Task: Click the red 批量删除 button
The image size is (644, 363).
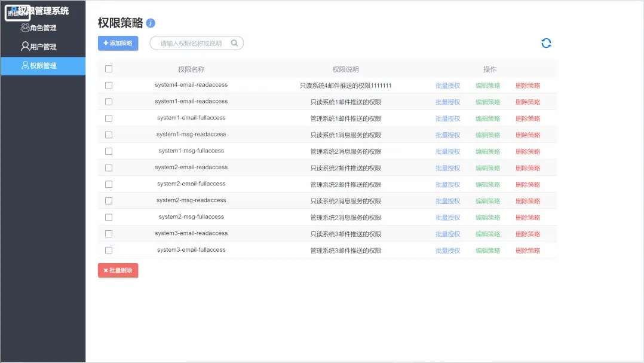Action: pos(118,270)
